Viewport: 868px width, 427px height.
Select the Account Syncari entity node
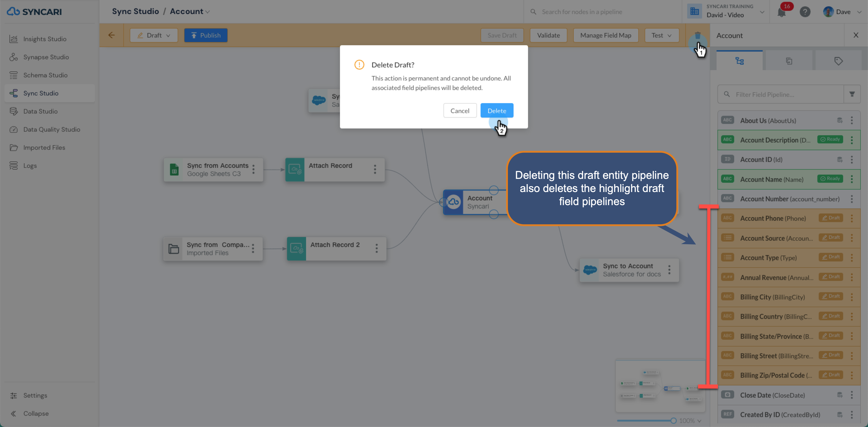pyautogui.click(x=476, y=202)
